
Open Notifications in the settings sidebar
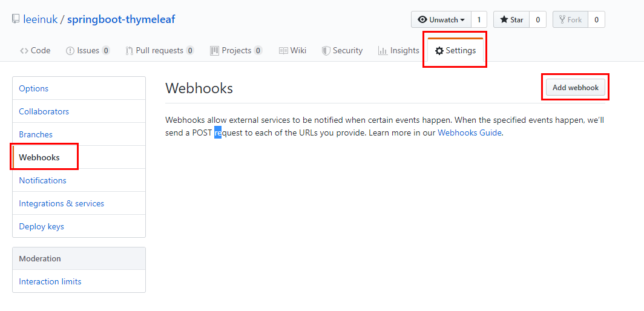click(x=79, y=180)
